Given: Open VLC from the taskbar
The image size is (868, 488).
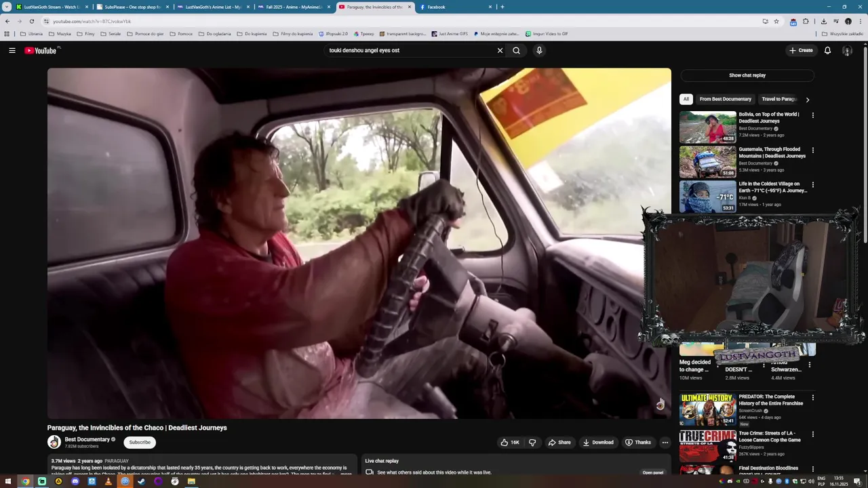Looking at the screenshot, I should pos(108,482).
